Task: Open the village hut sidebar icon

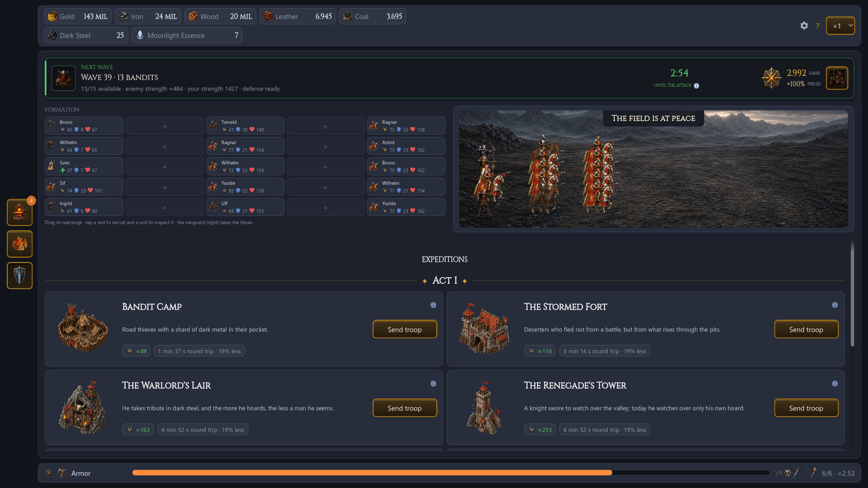Action: 19,244
